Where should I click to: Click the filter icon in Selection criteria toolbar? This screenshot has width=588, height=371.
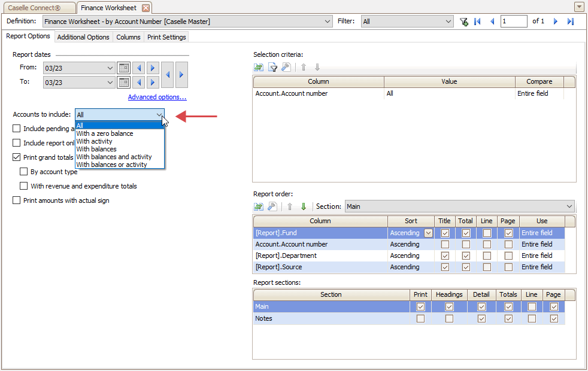click(x=272, y=68)
